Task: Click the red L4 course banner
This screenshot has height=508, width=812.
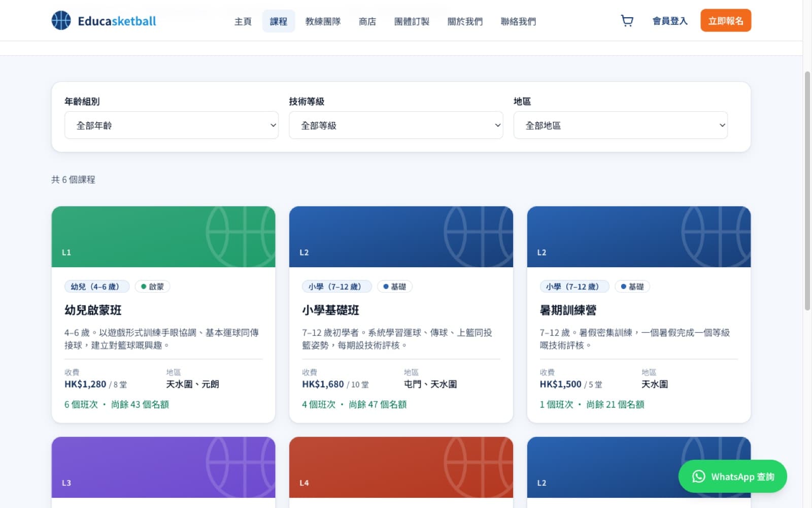Action: (401, 467)
